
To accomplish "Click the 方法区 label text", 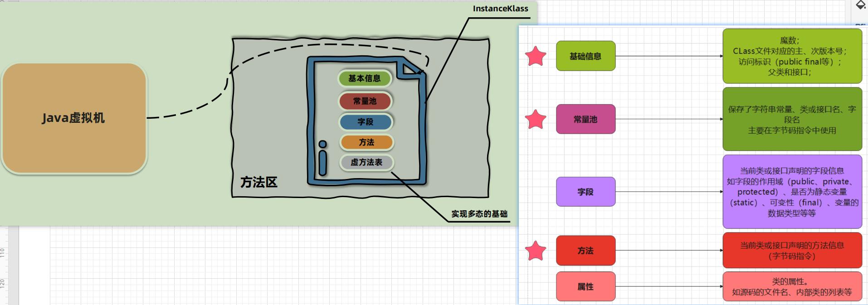I will pos(259,182).
